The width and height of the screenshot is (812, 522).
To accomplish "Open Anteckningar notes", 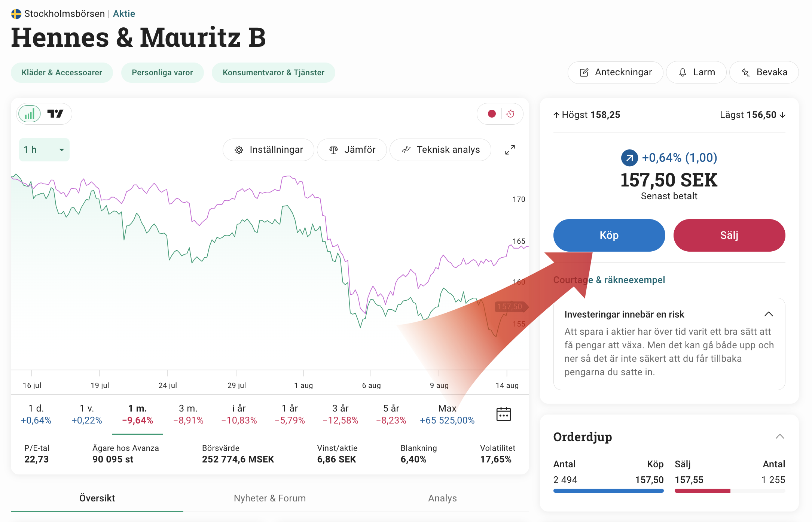I will click(616, 72).
